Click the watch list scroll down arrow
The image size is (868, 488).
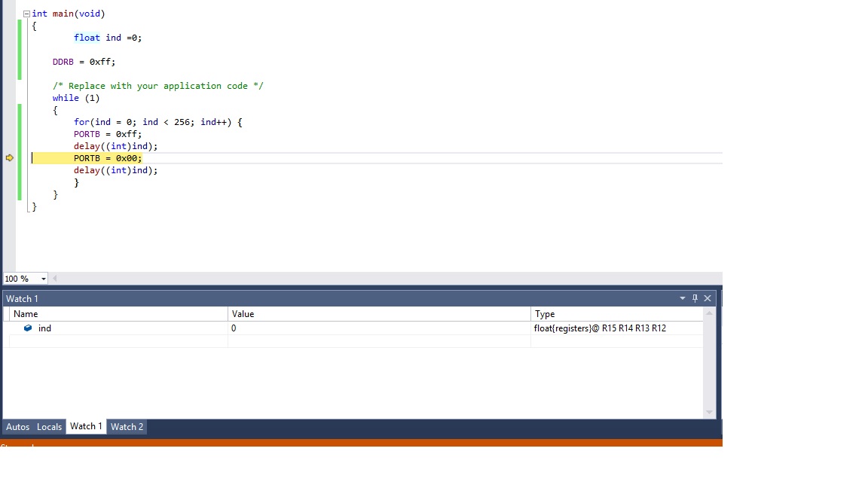709,412
